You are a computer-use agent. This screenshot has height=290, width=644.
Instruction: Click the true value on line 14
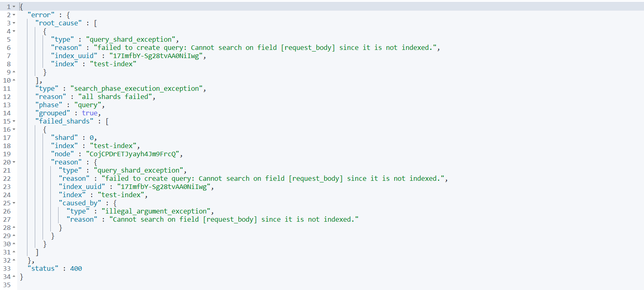click(90, 113)
